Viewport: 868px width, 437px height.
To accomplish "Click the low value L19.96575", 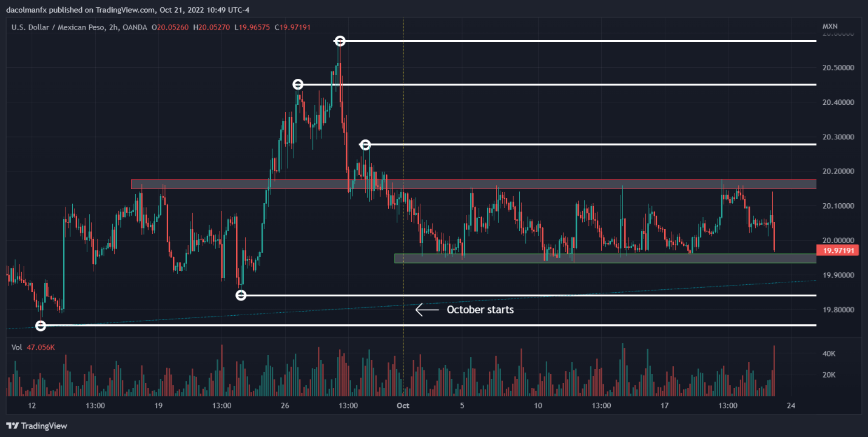I will (252, 27).
